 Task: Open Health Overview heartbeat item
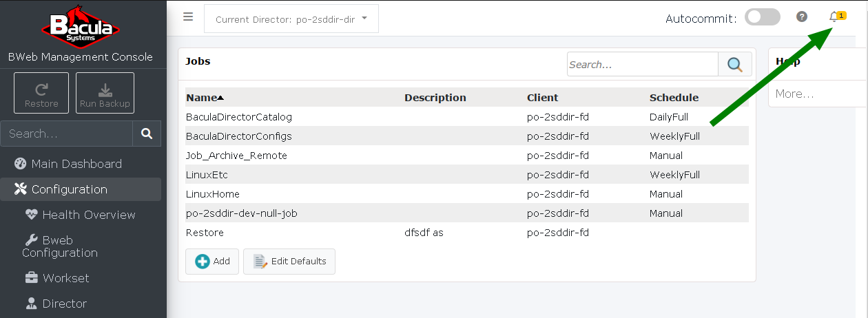[81, 215]
